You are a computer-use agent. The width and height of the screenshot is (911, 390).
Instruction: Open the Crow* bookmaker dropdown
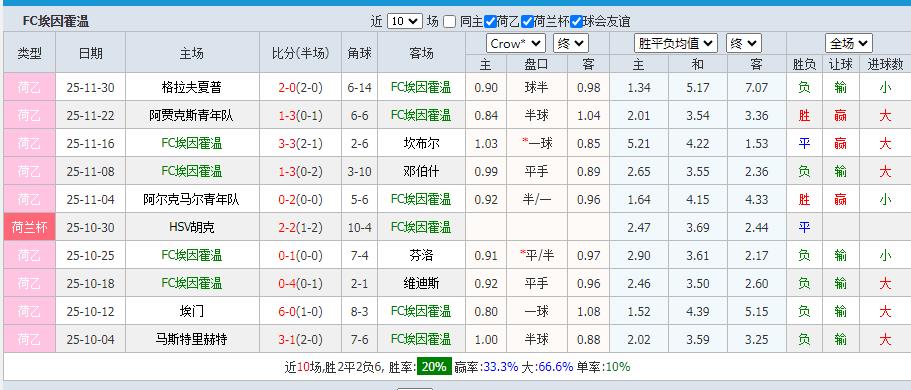[x=515, y=44]
